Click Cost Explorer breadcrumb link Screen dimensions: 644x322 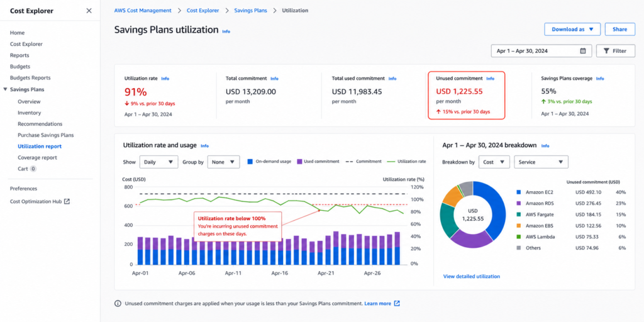[203, 10]
